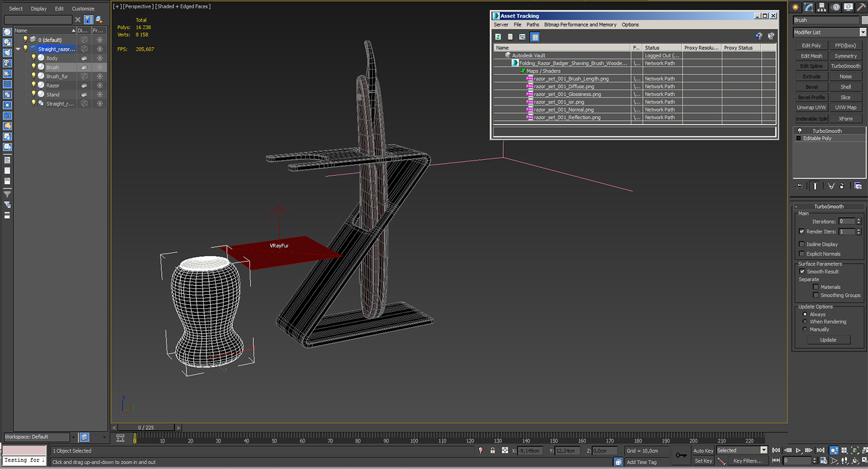868x469 pixels.
Task: Click Remove Modifier trash icon
Action: click(842, 186)
